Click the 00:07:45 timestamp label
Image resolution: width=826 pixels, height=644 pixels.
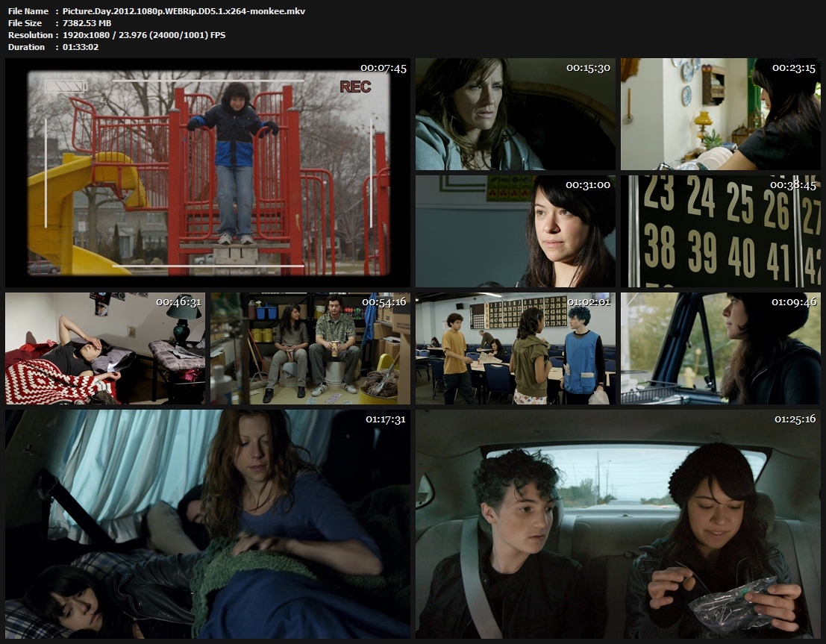(383, 68)
